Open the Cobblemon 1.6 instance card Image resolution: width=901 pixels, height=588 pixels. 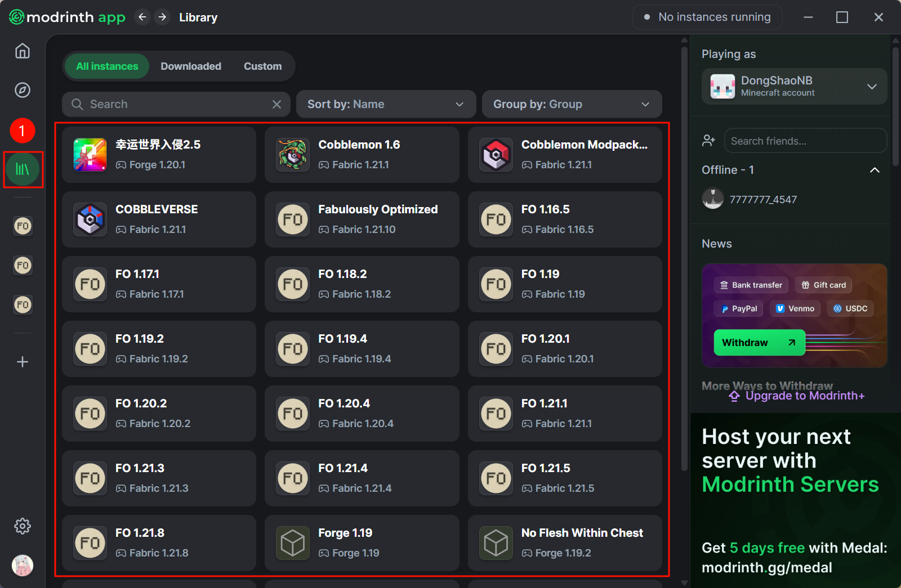point(362,155)
